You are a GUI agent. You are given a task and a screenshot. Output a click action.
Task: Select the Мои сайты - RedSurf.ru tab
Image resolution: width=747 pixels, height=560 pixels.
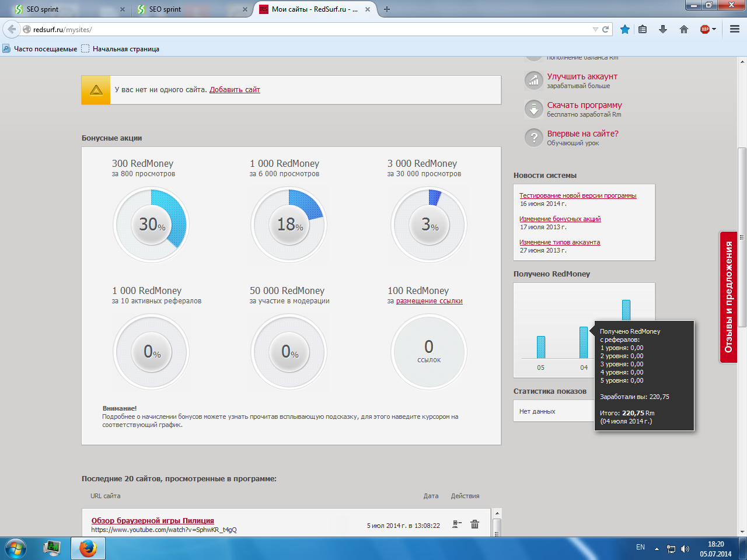pyautogui.click(x=315, y=9)
